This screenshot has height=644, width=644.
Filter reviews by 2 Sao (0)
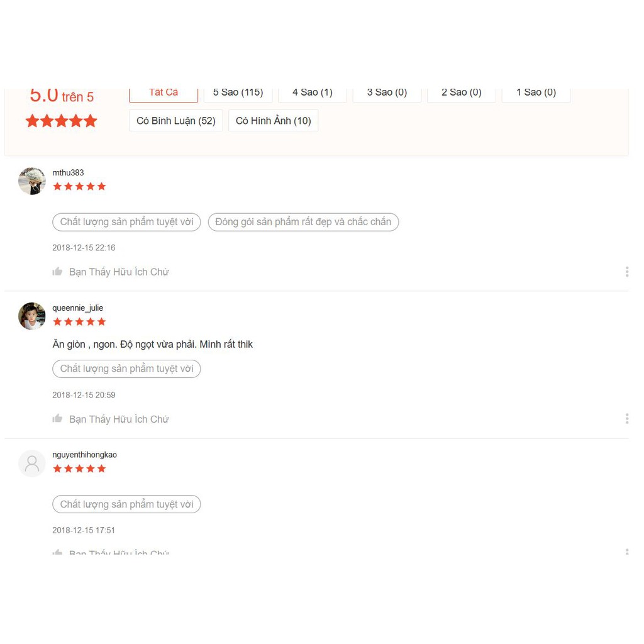[461, 94]
